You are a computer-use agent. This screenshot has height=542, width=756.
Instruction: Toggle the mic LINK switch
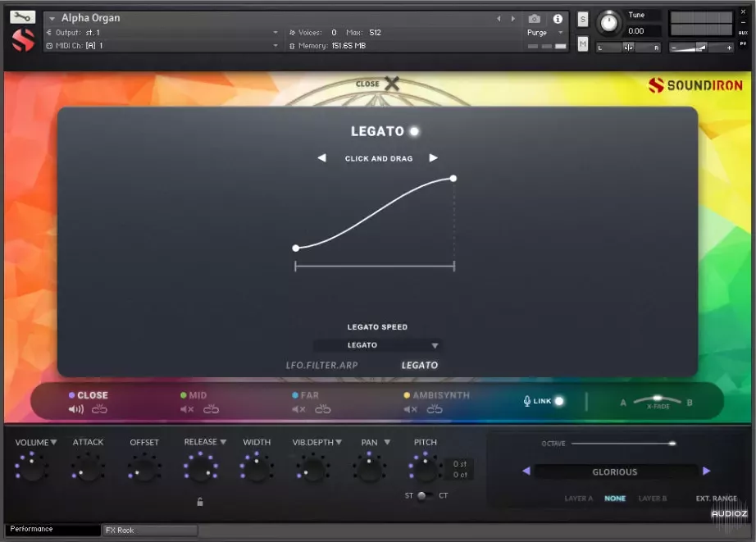[559, 401]
